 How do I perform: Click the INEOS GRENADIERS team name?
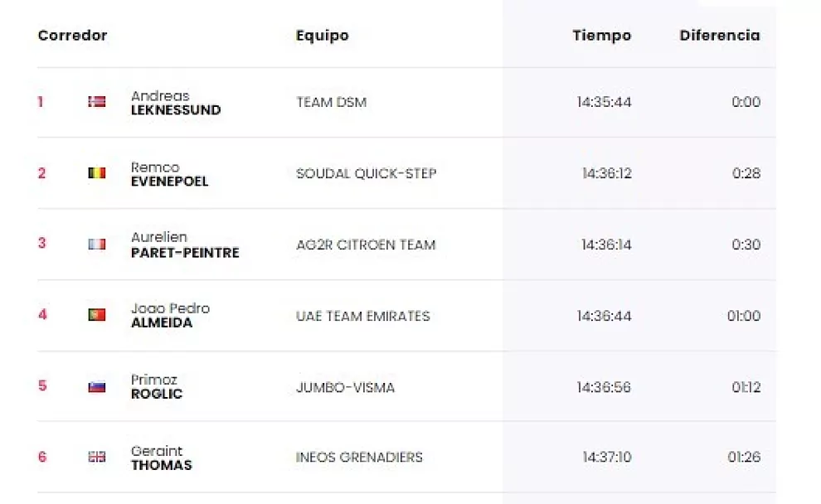(x=359, y=458)
